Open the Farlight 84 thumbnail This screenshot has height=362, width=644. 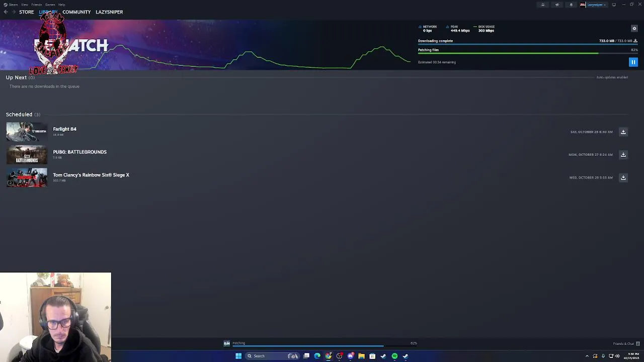pyautogui.click(x=27, y=132)
